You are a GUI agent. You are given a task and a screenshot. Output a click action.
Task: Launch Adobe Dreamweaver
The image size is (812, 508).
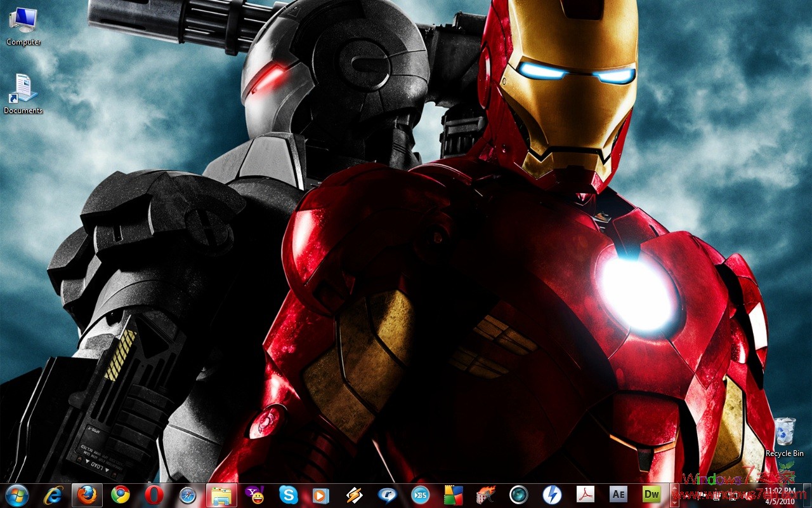(653, 495)
